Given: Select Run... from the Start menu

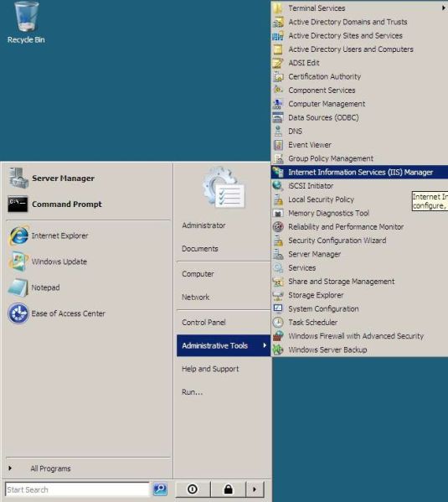Looking at the screenshot, I should point(193,392).
